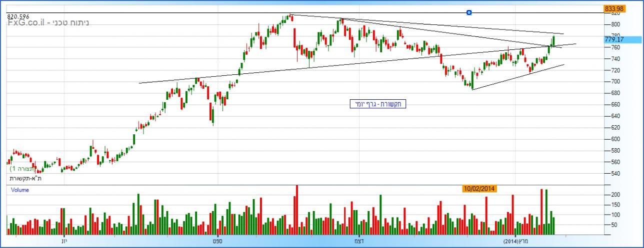Click the green '(תצורה 1)' pattern label

[x=26, y=170]
